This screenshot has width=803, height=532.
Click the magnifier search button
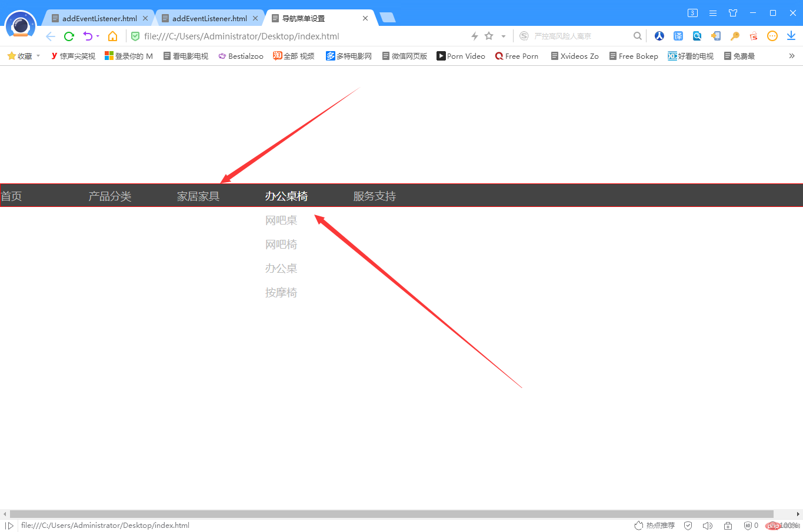[638, 36]
